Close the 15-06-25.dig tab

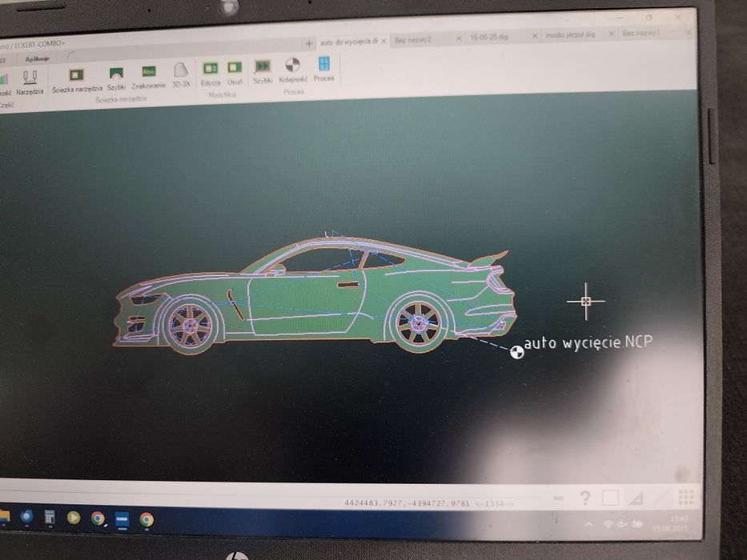coord(535,36)
